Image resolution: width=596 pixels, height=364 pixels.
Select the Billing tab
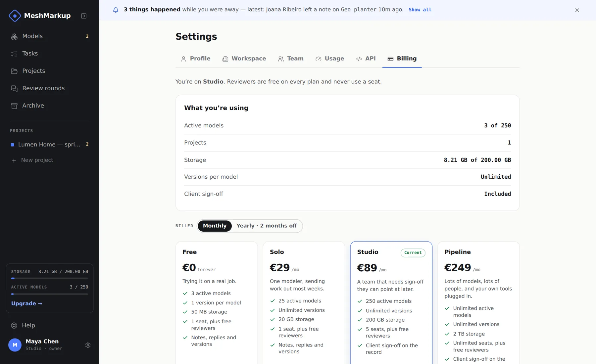pyautogui.click(x=402, y=59)
